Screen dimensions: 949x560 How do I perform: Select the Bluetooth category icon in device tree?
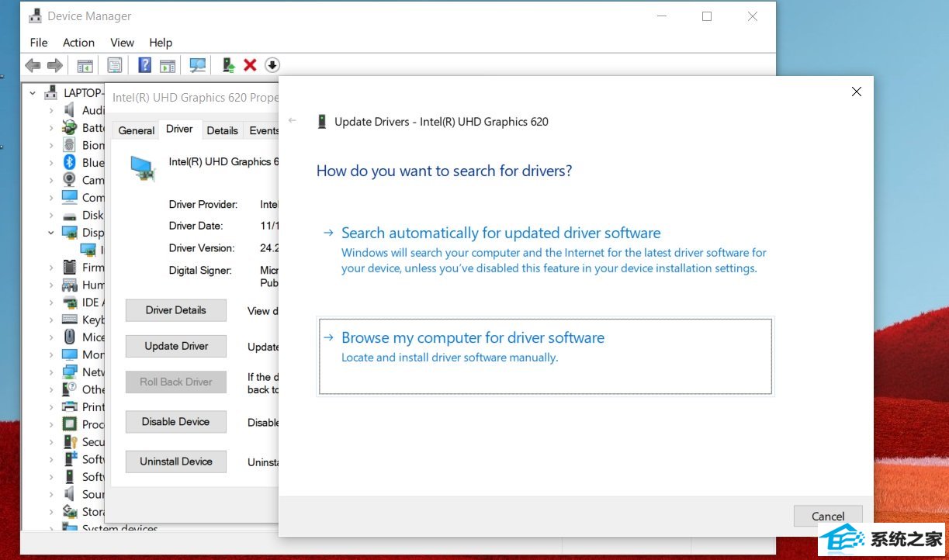[70, 162]
